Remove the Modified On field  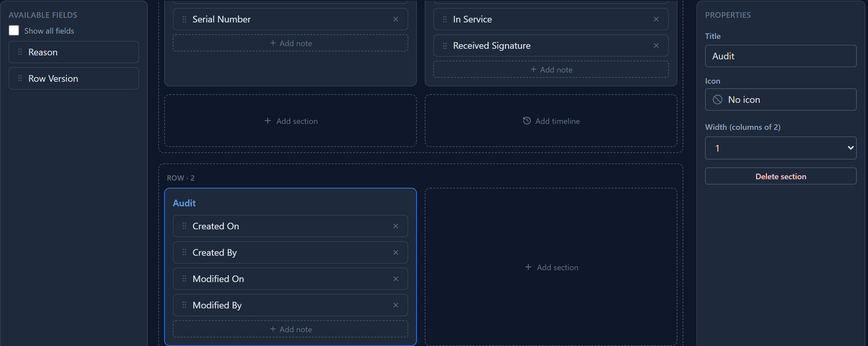click(396, 279)
